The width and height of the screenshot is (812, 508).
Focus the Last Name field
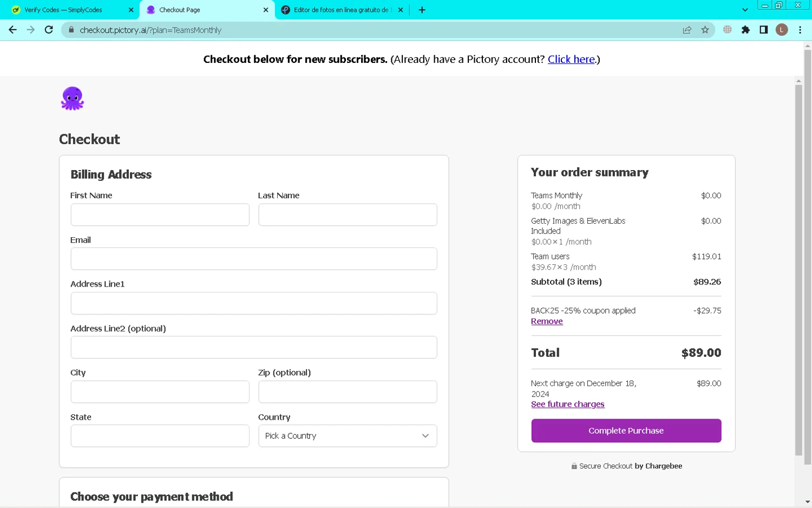click(x=348, y=214)
